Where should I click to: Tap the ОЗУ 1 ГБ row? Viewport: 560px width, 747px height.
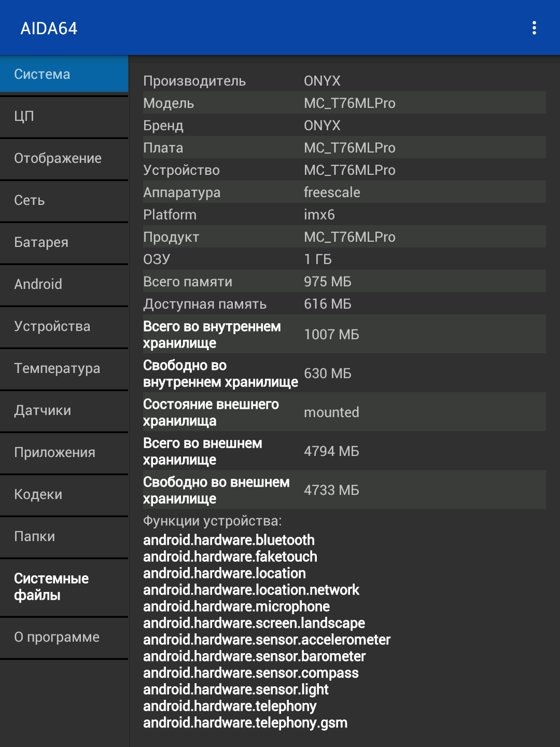pyautogui.click(x=344, y=259)
